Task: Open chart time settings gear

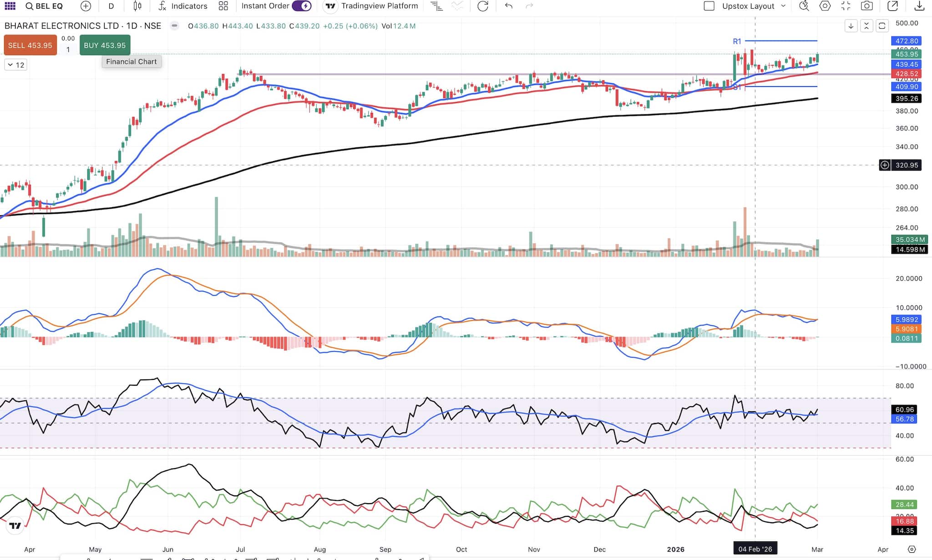Action: [912, 549]
